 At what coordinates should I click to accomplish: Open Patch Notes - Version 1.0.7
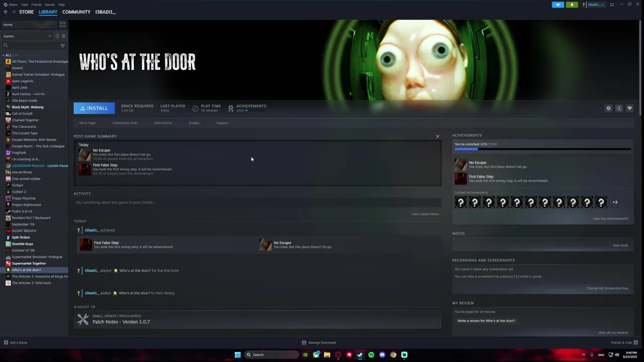point(121,322)
